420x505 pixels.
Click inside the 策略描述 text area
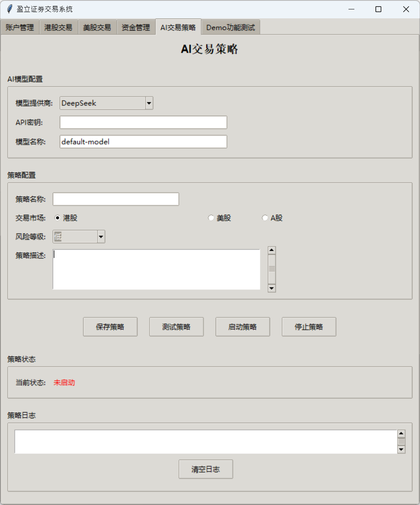coord(156,269)
